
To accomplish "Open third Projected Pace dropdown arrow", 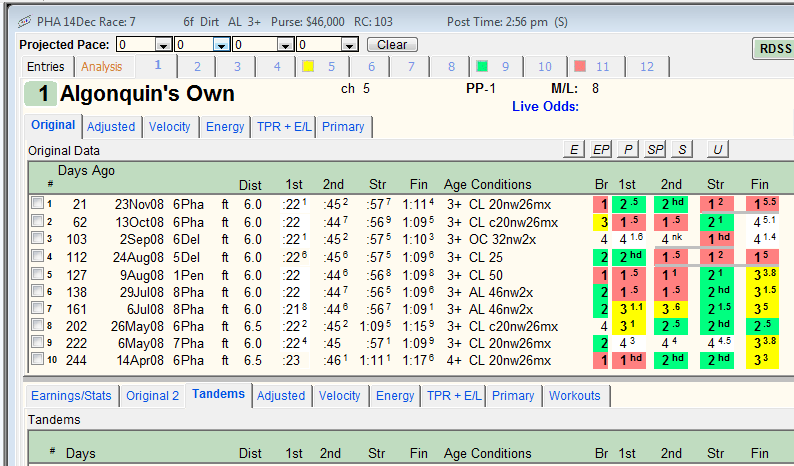I will pos(285,45).
